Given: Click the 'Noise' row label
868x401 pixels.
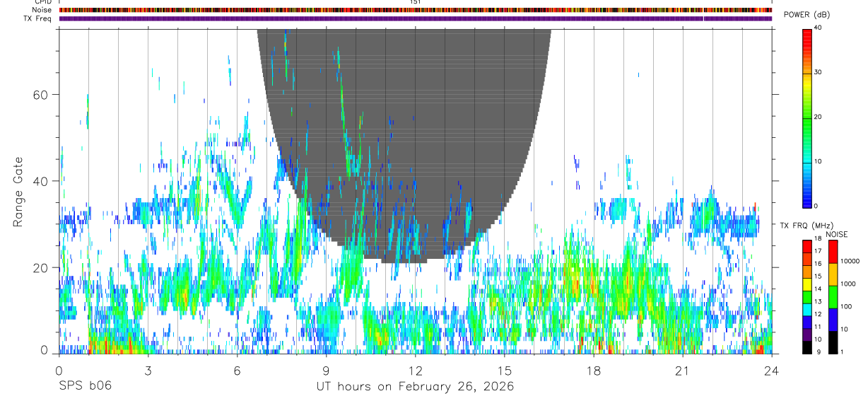Looking at the screenshot, I should (41, 10).
